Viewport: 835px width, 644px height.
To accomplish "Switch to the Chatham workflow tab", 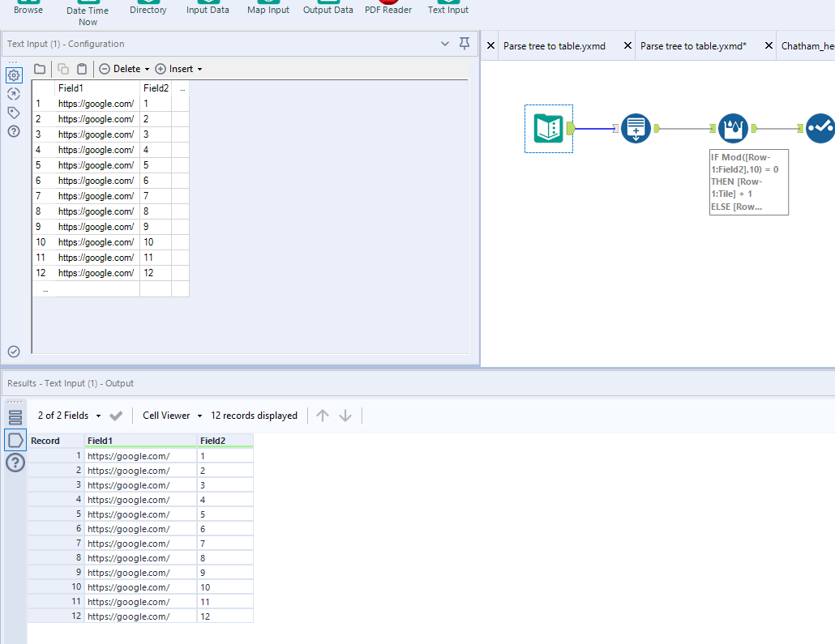I will (807, 45).
